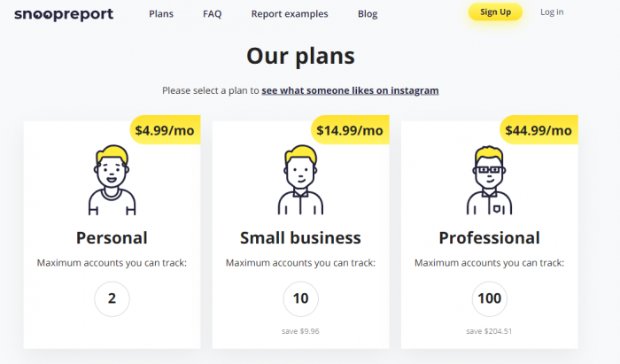This screenshot has width=620, height=364.
Task: Choose the Small business plan heading
Action: click(300, 238)
